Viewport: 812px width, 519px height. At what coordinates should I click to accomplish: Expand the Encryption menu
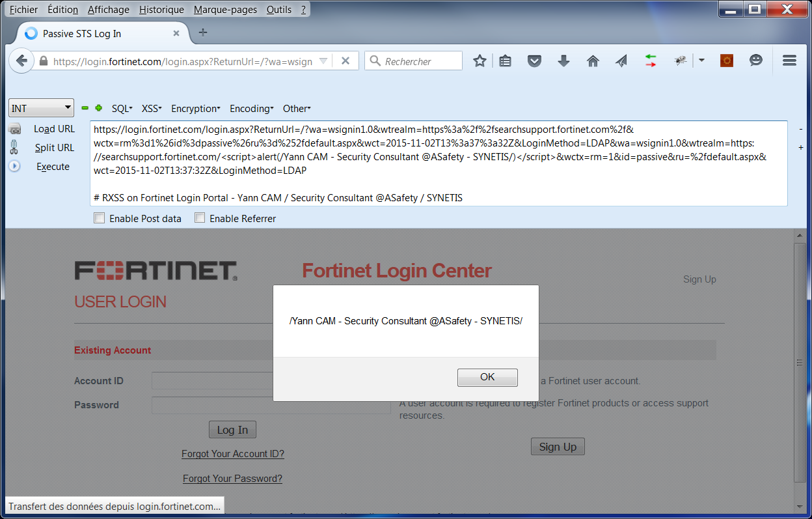[x=196, y=108]
